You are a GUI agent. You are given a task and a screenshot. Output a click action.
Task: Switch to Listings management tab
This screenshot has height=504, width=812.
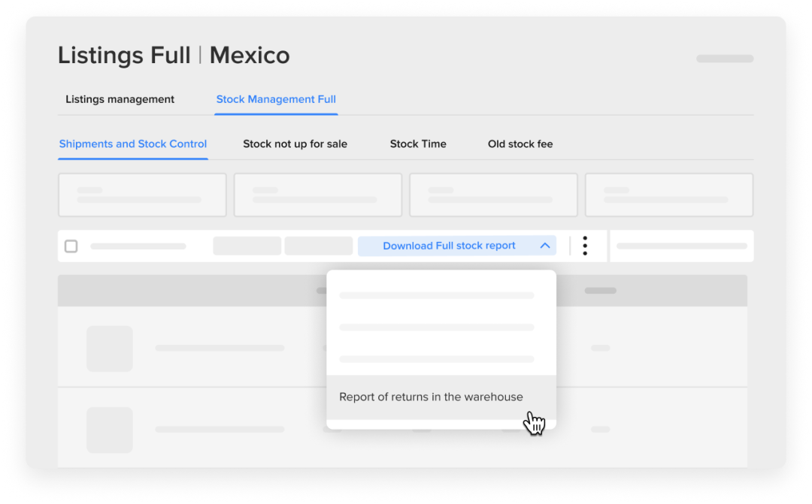[x=120, y=99]
